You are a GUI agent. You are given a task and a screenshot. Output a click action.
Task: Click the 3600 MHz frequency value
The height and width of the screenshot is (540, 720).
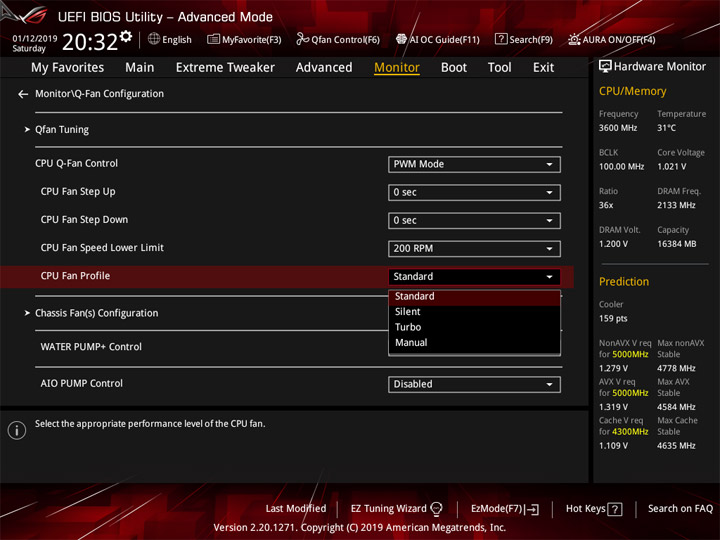click(x=618, y=128)
